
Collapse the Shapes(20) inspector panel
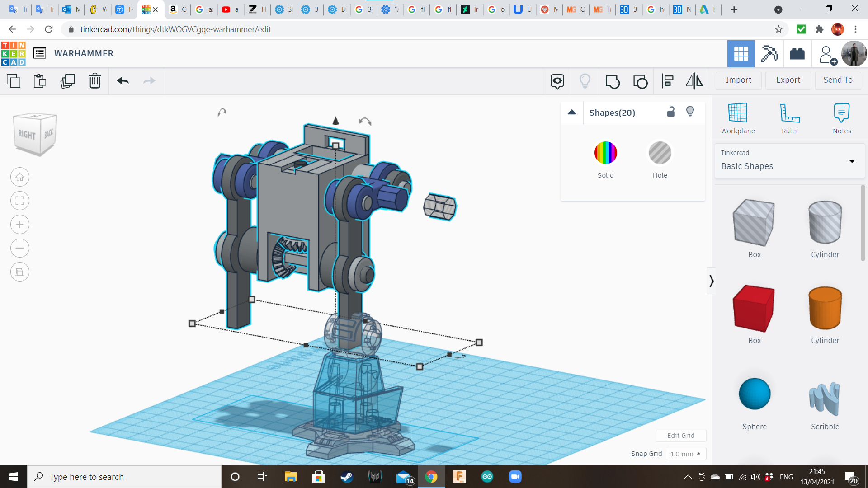pos(572,113)
